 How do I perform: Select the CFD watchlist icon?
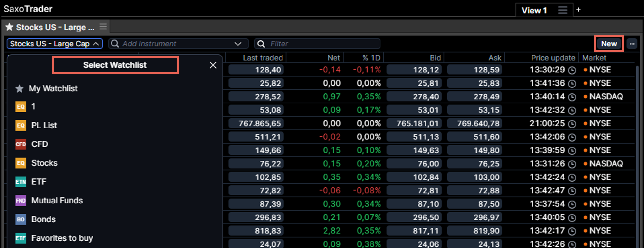click(21, 144)
